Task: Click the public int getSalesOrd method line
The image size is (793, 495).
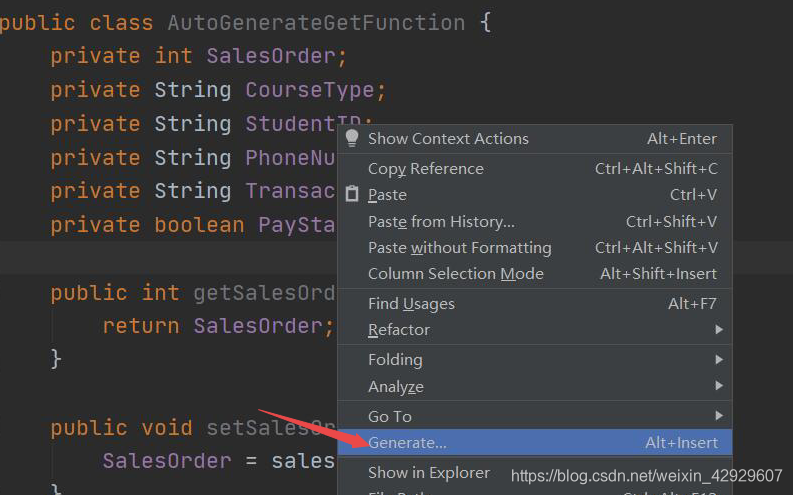Action: point(193,293)
